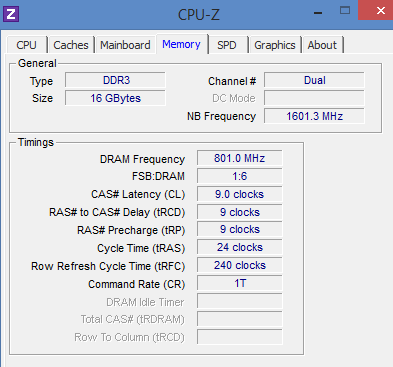Switch to the CPU tab
The image size is (393, 367).
point(27,45)
